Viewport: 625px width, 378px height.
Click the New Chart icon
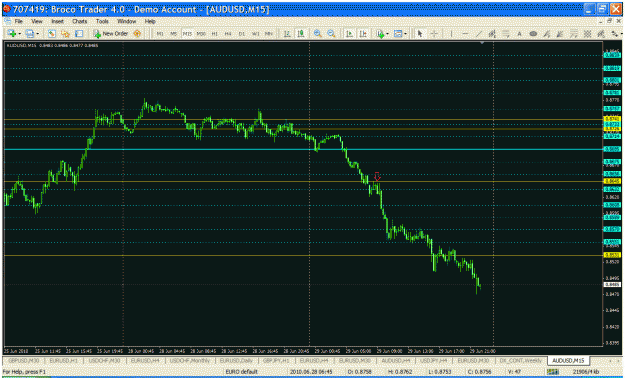[x=11, y=34]
